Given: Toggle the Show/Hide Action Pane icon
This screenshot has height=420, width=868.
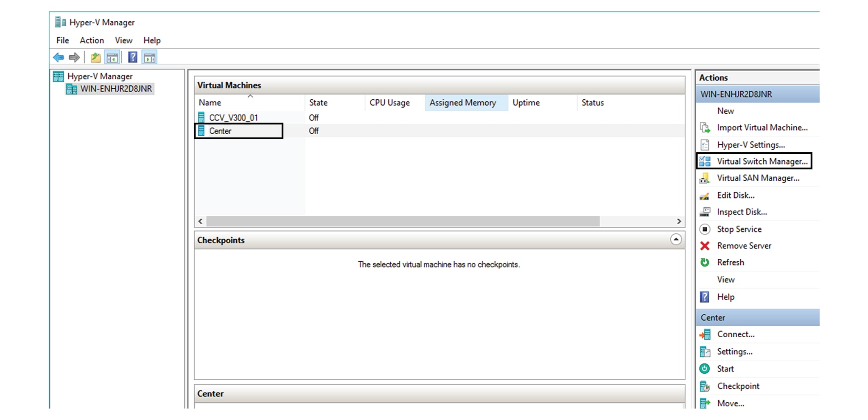Looking at the screenshot, I should click(x=149, y=57).
